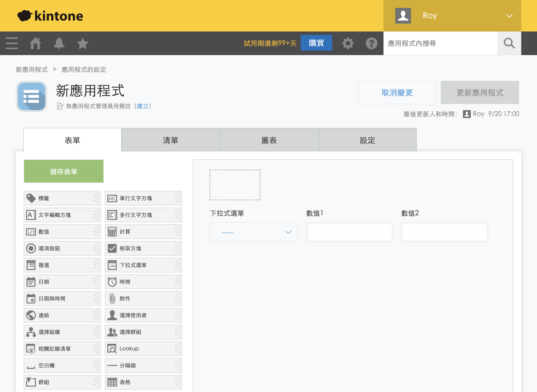
Task: Open the help question mark icon
Action: point(371,43)
